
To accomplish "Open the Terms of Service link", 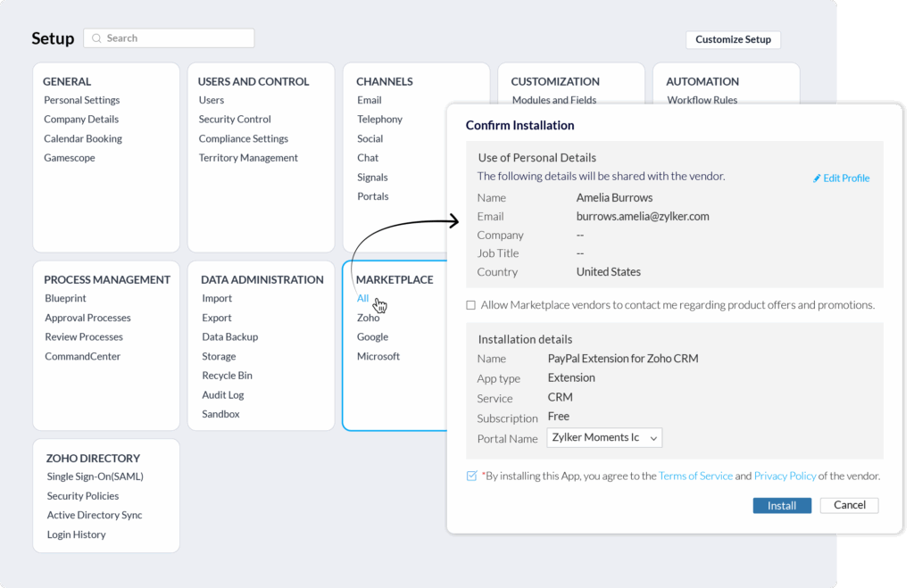I will pos(695,476).
